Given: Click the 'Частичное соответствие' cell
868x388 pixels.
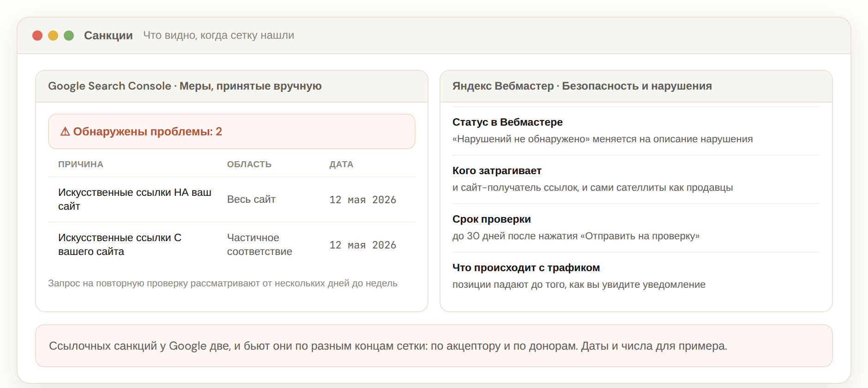Looking at the screenshot, I should 259,245.
